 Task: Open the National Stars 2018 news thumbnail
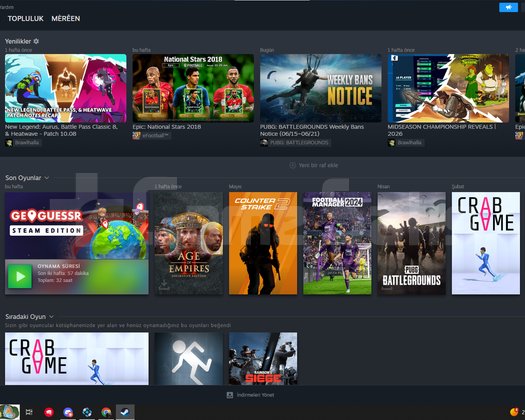[x=193, y=88]
